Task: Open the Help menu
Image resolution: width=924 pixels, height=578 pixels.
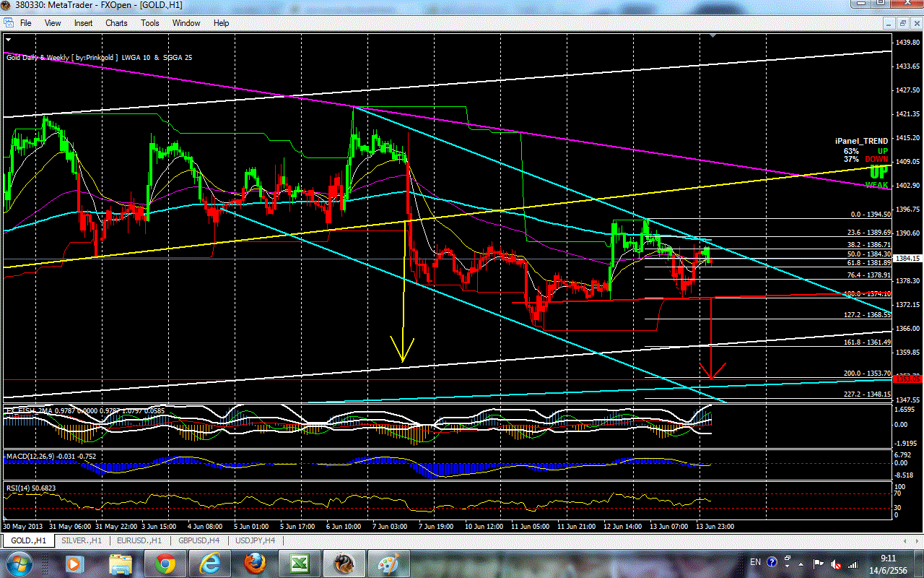Action: tap(221, 23)
